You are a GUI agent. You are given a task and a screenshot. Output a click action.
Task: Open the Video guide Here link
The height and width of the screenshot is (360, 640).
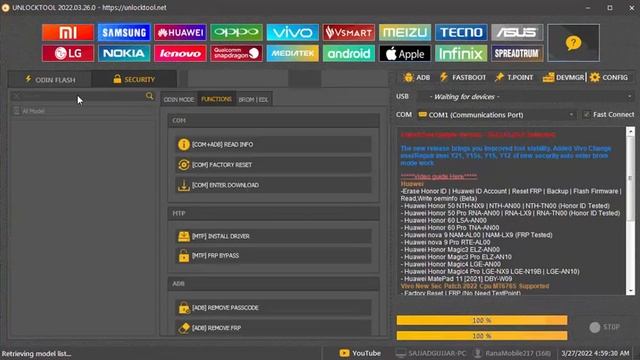coord(439,176)
